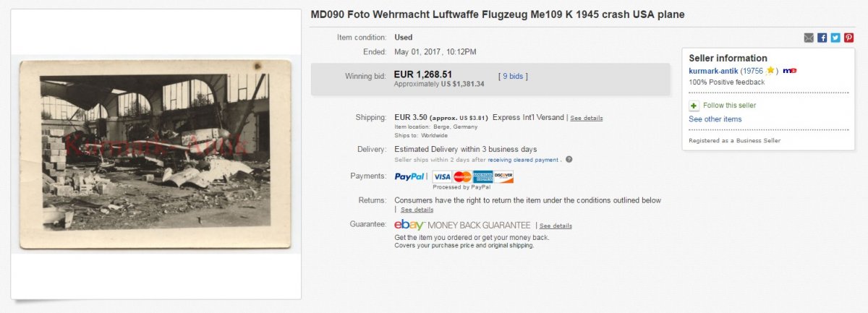Click the green plus follow icon
This screenshot has width=868, height=313.
694,106
